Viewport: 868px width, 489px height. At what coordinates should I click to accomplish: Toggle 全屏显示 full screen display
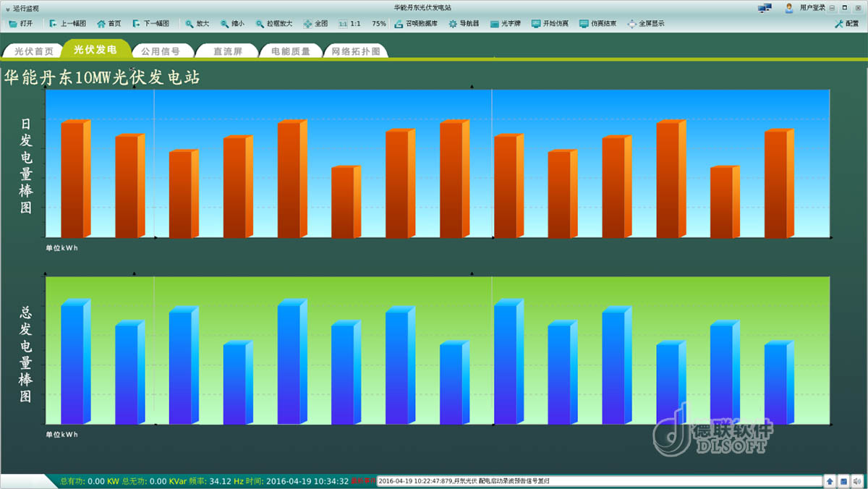pyautogui.click(x=645, y=23)
